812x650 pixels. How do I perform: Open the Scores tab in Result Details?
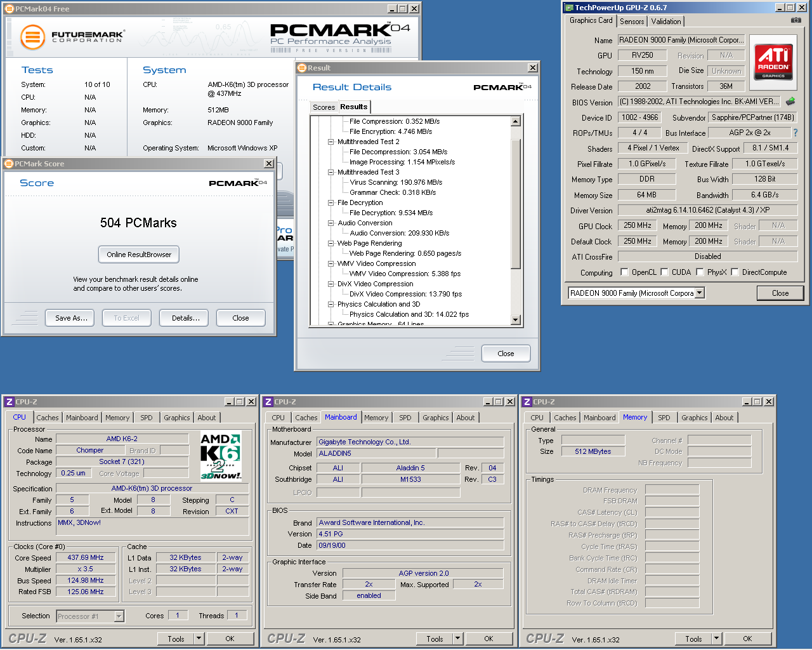324,107
